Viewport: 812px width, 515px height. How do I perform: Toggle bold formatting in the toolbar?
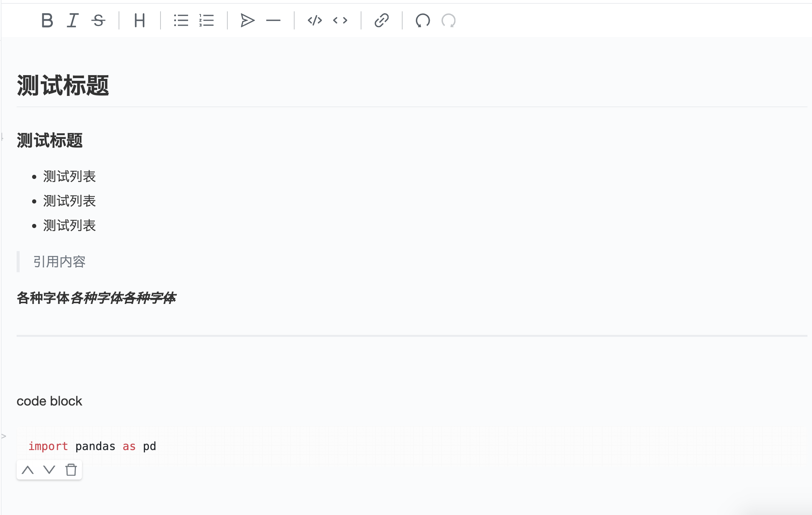(47, 21)
